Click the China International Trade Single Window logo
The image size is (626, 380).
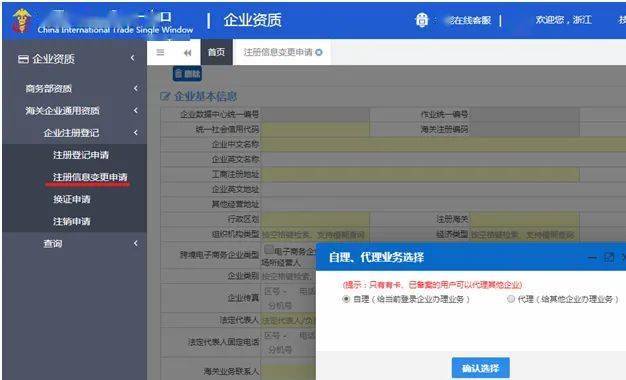pyautogui.click(x=21, y=20)
